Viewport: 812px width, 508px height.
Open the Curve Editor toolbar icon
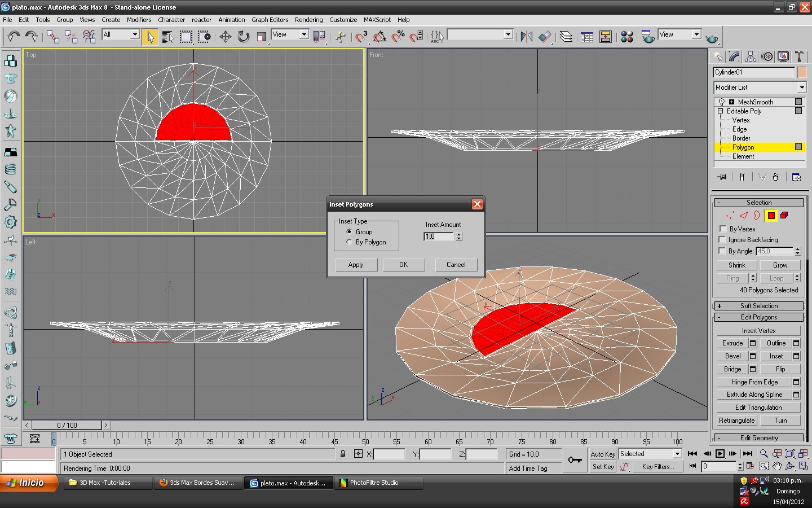(587, 37)
